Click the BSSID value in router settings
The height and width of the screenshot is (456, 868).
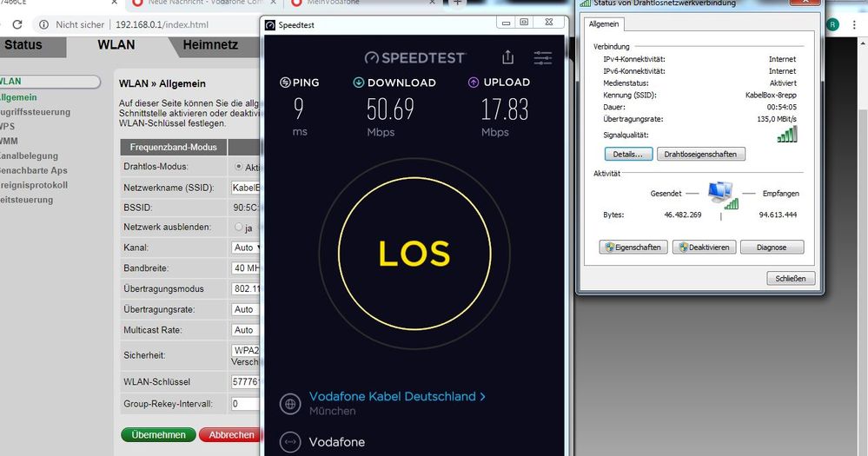[246, 208]
